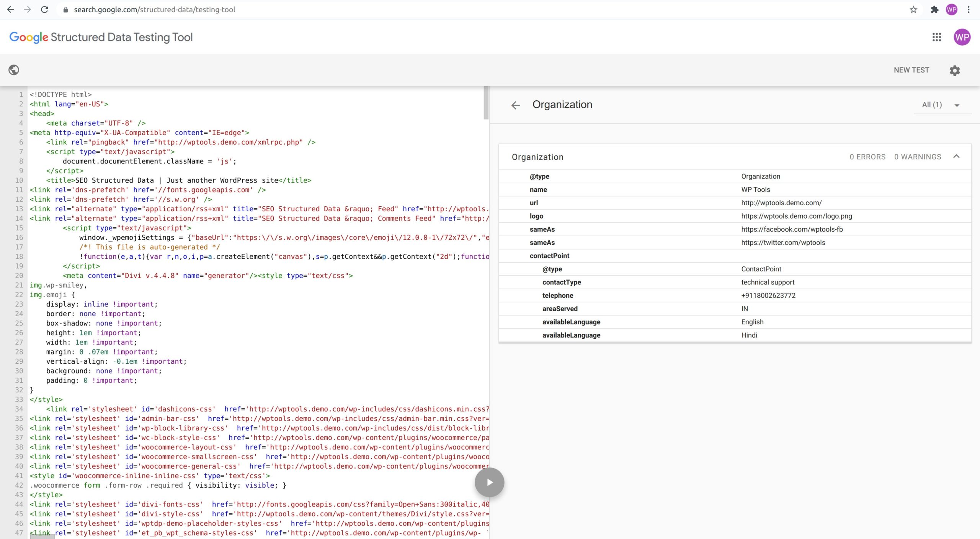Open the settings gear icon
This screenshot has height=539, width=980.
[x=955, y=70]
